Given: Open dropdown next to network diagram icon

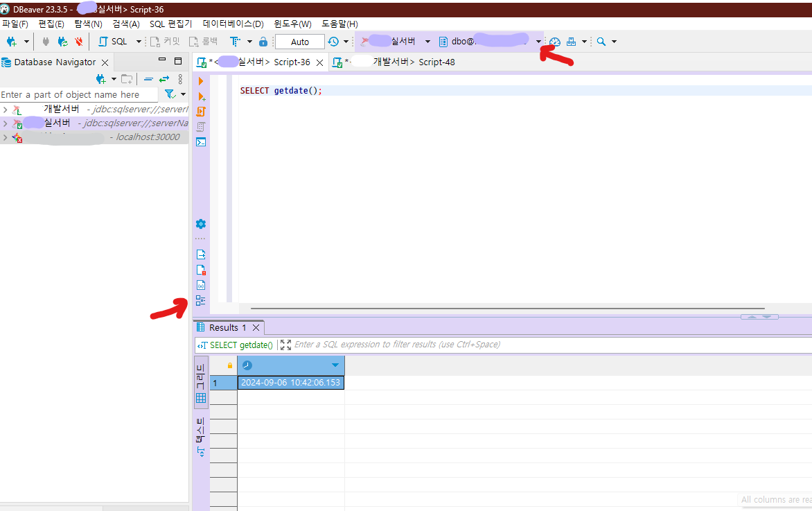Looking at the screenshot, I should click(584, 42).
